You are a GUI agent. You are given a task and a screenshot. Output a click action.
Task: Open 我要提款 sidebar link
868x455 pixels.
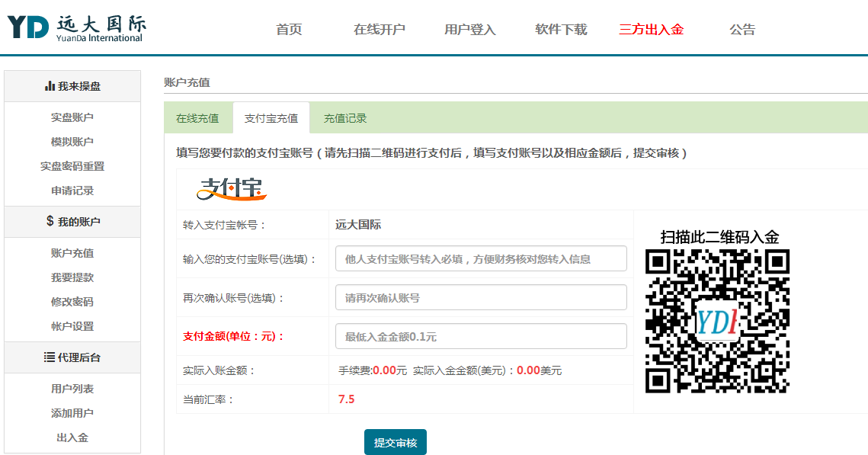[x=72, y=277]
